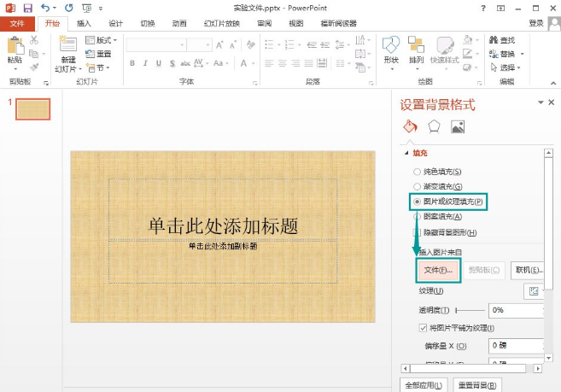The height and width of the screenshot is (392, 561).
Task: Open the 设计 ribbon tab
Action: (116, 23)
